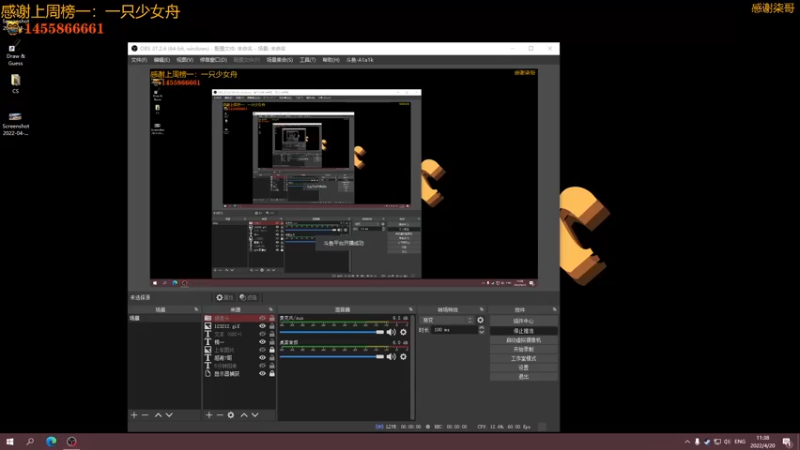Hide the 显示器捕获 source

[x=262, y=373]
